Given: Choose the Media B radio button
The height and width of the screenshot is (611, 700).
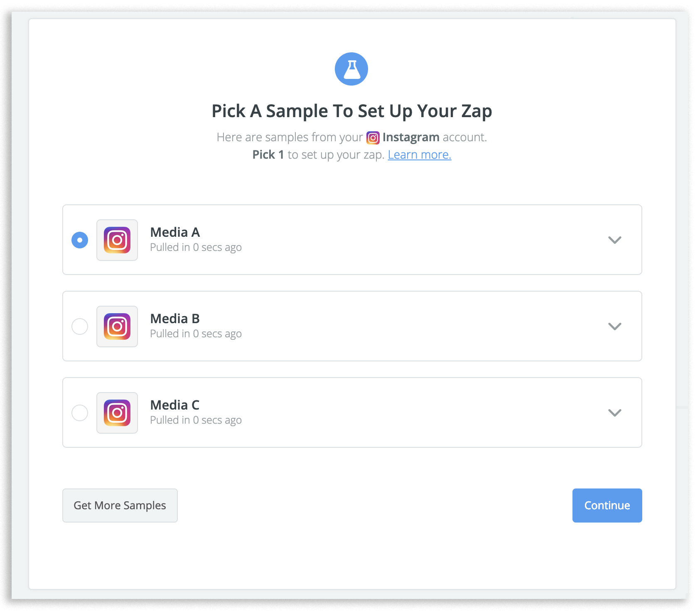Looking at the screenshot, I should [x=80, y=326].
